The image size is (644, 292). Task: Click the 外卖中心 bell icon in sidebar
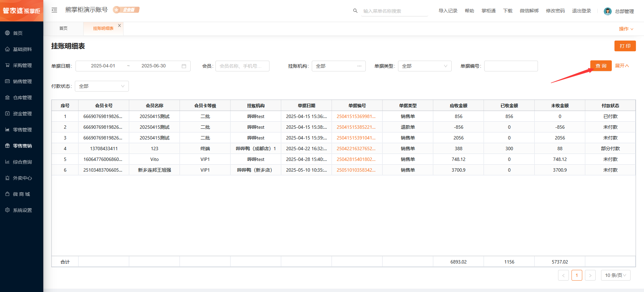click(x=7, y=178)
